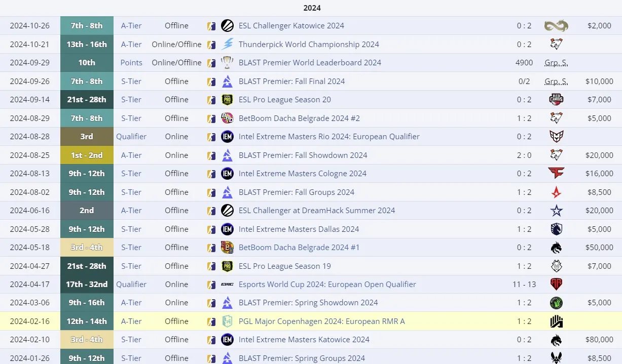Click the BetBoom Dacha Belgrade 2024 #2 logo
This screenshot has width=622, height=364.
click(x=228, y=118)
